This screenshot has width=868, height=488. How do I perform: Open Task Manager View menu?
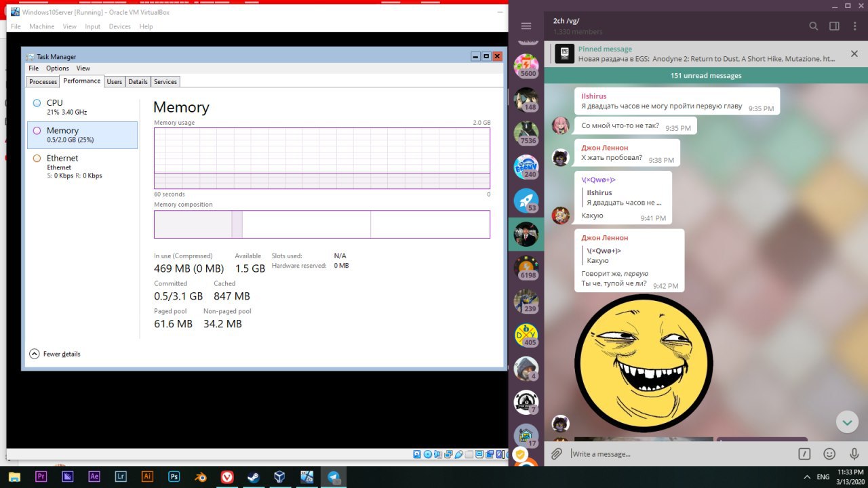[83, 68]
